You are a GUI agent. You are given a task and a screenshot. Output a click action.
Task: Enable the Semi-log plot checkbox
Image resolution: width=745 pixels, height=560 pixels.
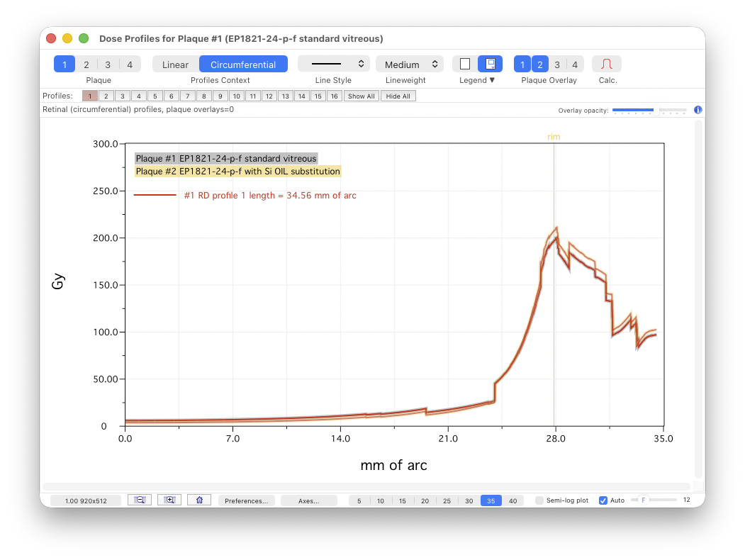pyautogui.click(x=539, y=500)
